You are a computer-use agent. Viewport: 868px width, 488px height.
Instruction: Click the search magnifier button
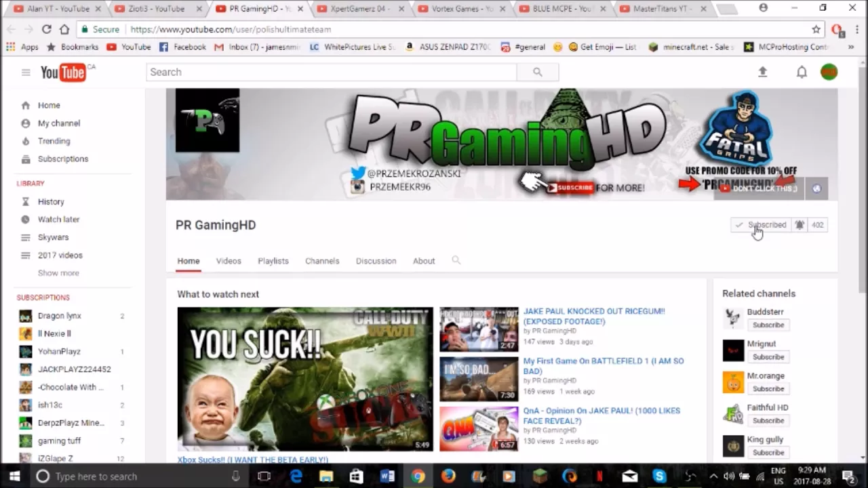coord(538,73)
